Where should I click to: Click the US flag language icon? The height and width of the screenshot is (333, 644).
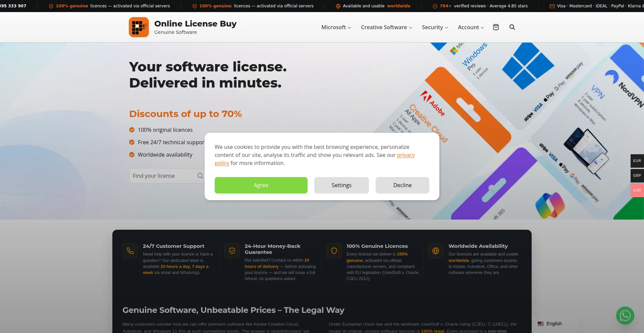pos(541,324)
